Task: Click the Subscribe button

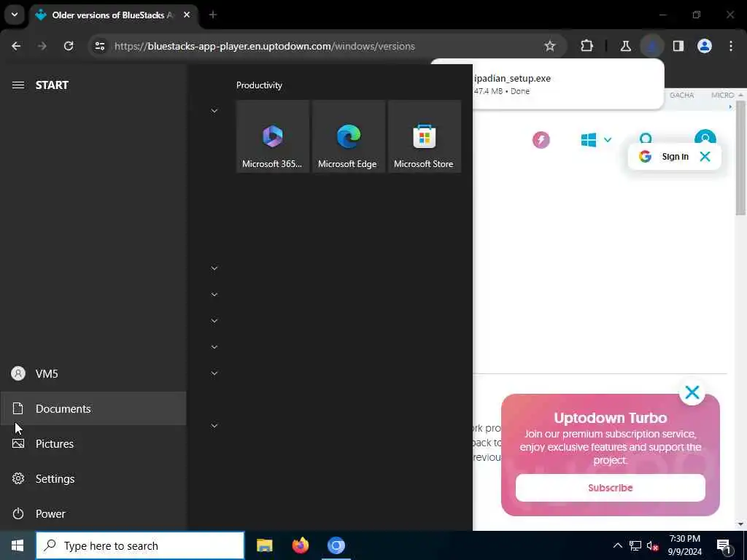Action: coord(611,488)
